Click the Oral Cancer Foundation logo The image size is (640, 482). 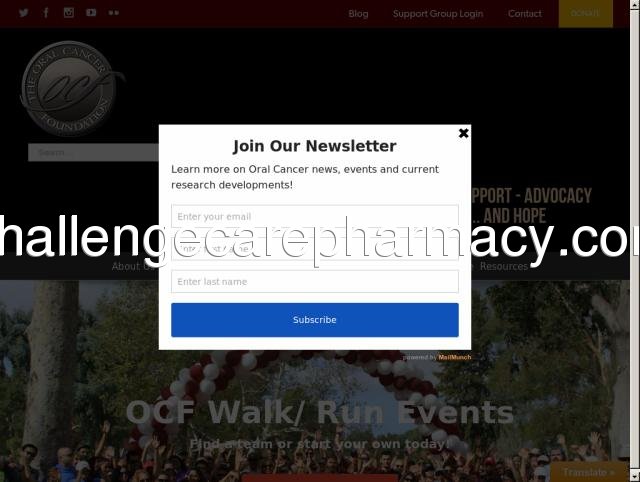69,88
